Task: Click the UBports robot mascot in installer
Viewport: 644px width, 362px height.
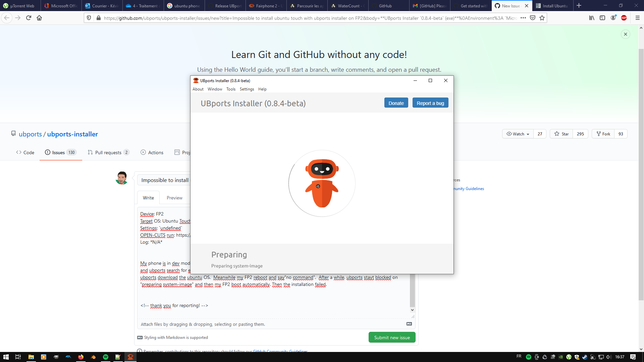Action: click(x=321, y=183)
